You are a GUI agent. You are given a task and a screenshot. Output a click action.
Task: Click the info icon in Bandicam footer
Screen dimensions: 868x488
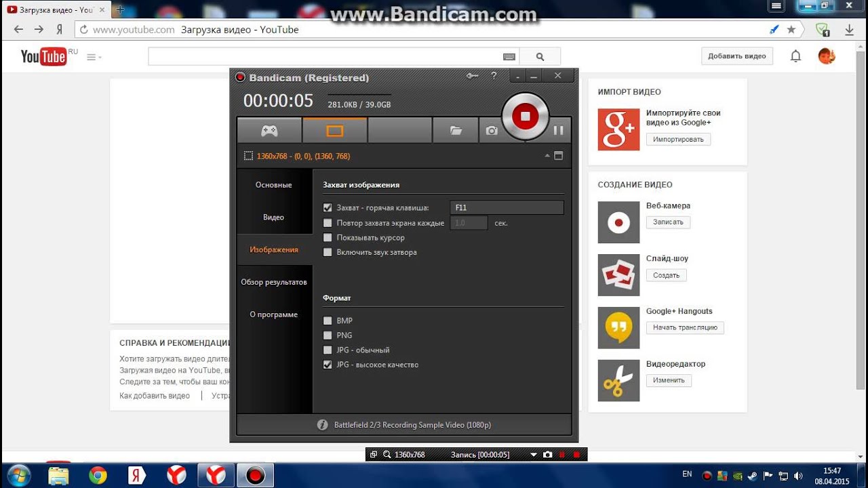pyautogui.click(x=323, y=425)
